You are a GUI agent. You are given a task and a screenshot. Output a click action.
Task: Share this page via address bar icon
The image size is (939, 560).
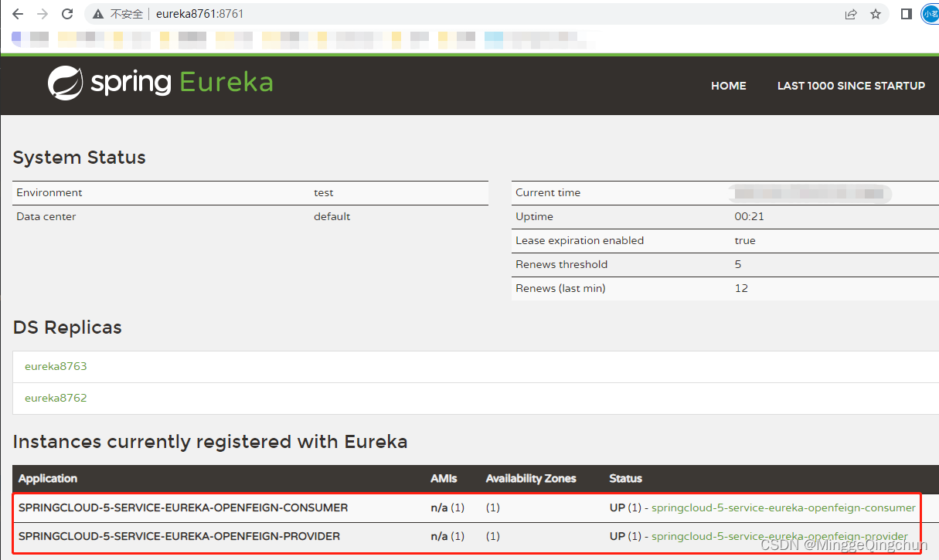851,14
